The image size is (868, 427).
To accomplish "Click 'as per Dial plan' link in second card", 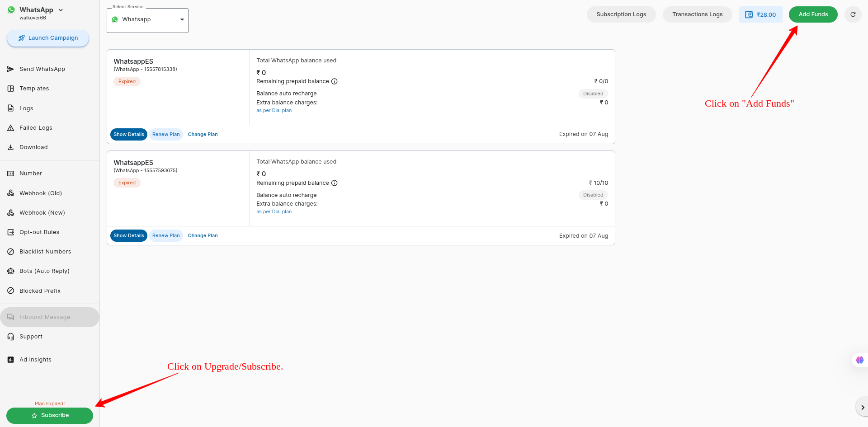I will (274, 211).
